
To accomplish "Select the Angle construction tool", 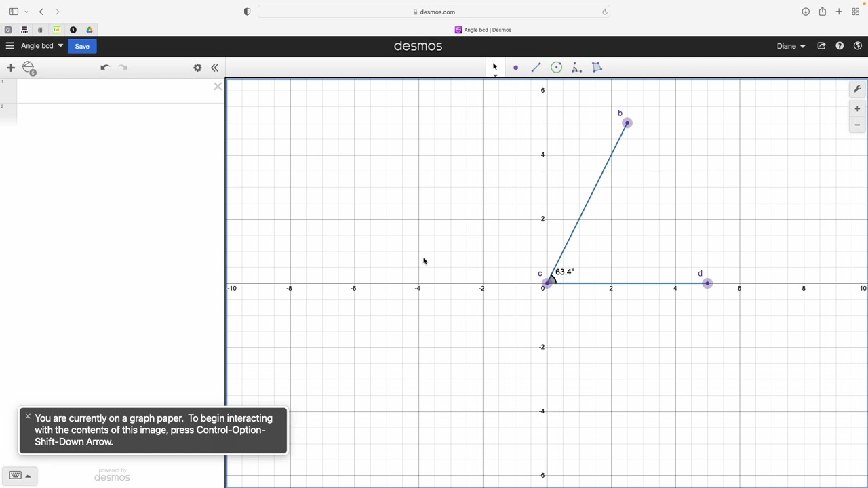I will tap(577, 67).
